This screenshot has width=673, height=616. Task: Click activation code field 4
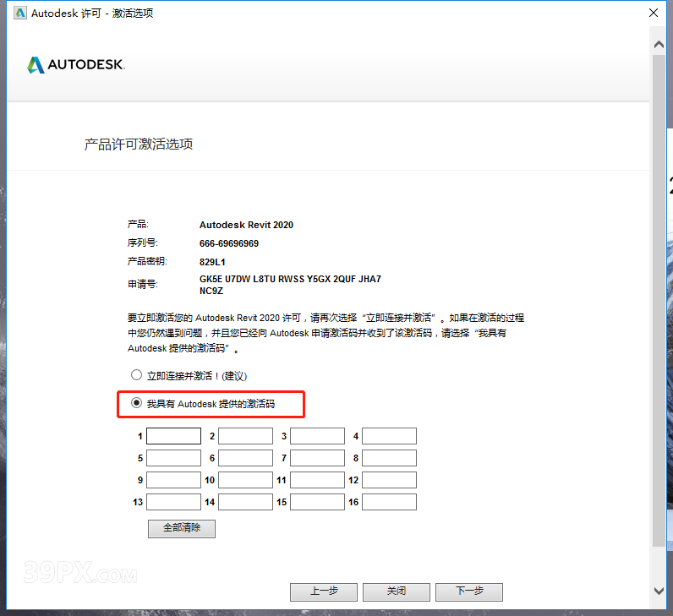(x=389, y=436)
